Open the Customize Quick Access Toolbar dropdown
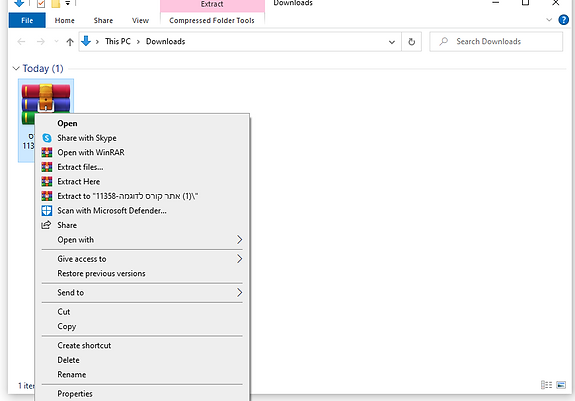The image size is (575, 401). coord(68,3)
